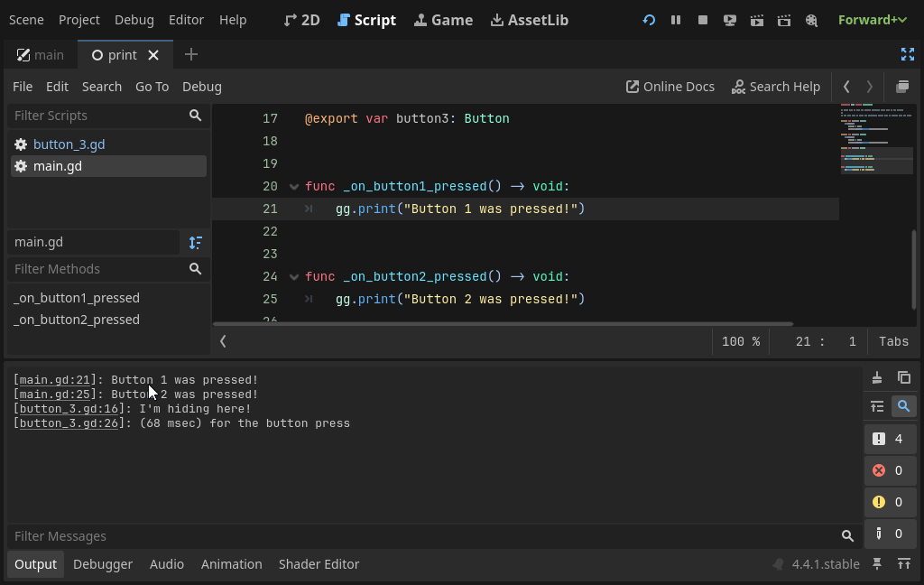Open the Online Docs
924x585 pixels.
click(670, 86)
